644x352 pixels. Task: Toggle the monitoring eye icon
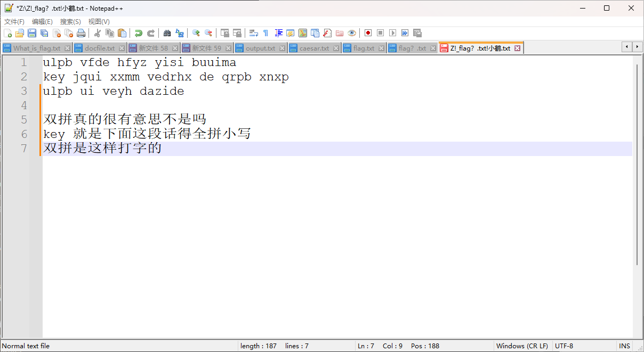(351, 33)
